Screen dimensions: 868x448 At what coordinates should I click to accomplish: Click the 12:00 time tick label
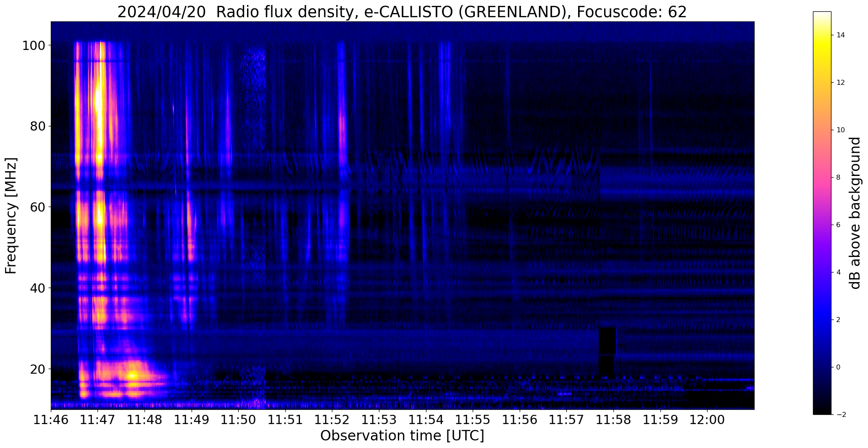click(x=708, y=420)
